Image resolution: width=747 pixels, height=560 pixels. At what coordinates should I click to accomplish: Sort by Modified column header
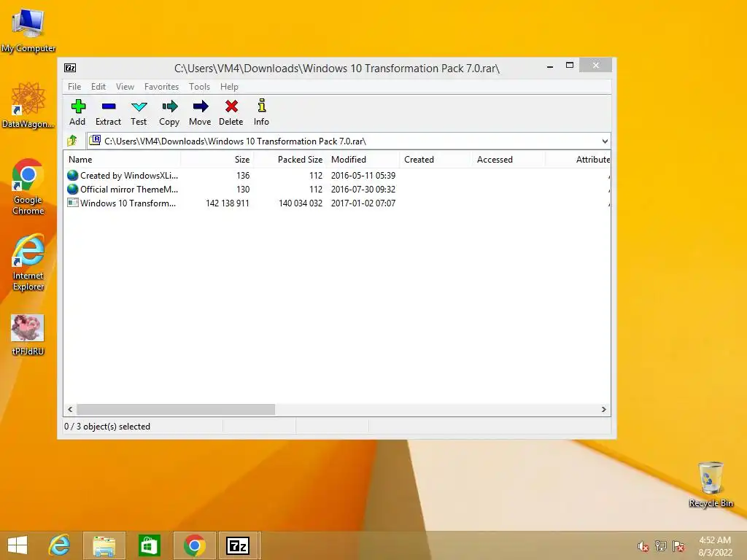[x=363, y=160]
